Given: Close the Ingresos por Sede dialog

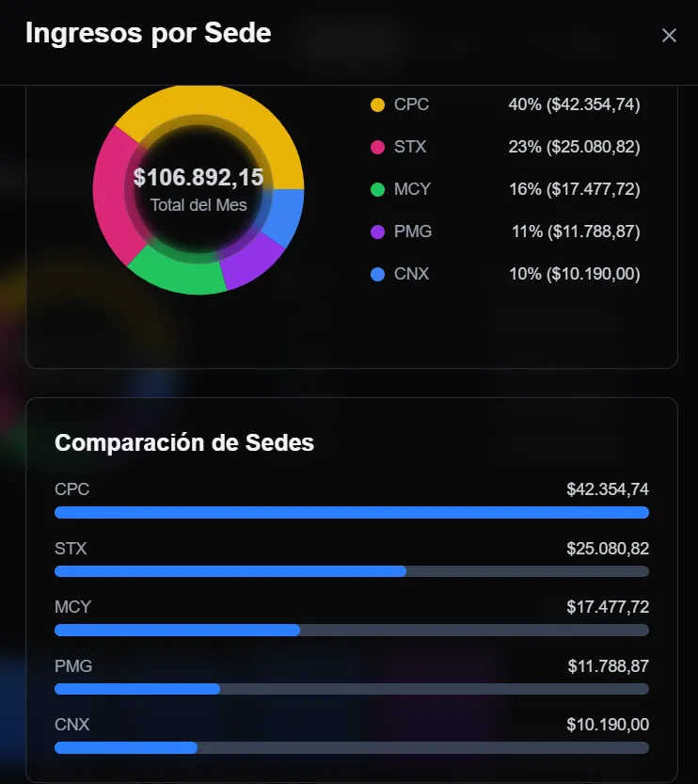Looking at the screenshot, I should point(669,36).
